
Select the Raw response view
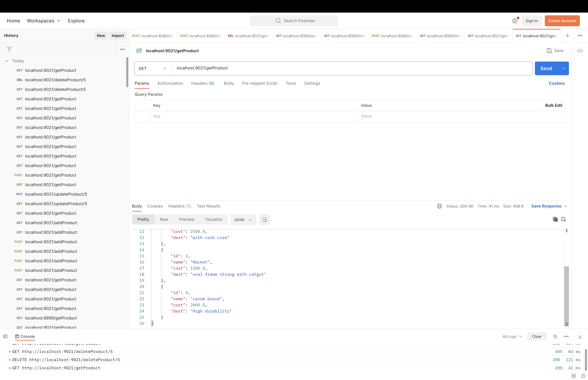coord(164,219)
